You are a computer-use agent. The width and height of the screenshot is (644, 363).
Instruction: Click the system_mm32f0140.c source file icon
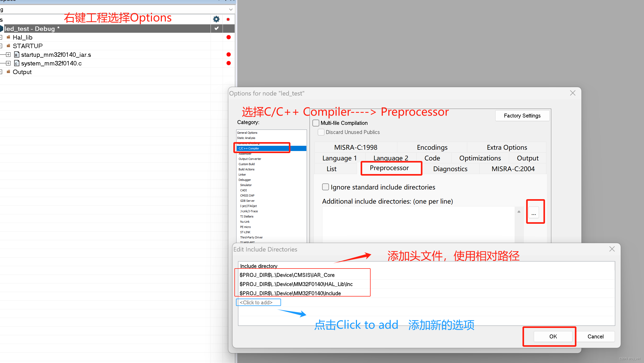[x=16, y=63]
